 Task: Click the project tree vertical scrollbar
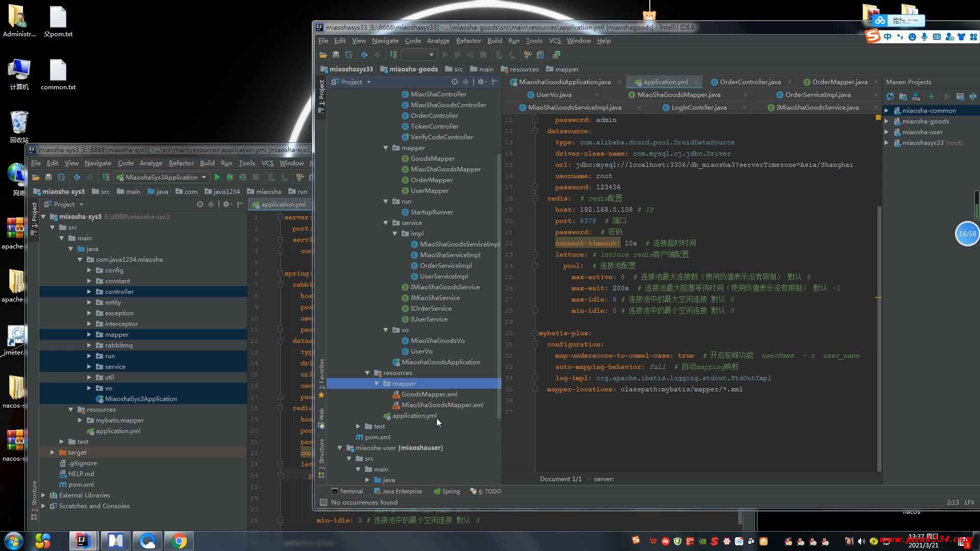(x=499, y=286)
